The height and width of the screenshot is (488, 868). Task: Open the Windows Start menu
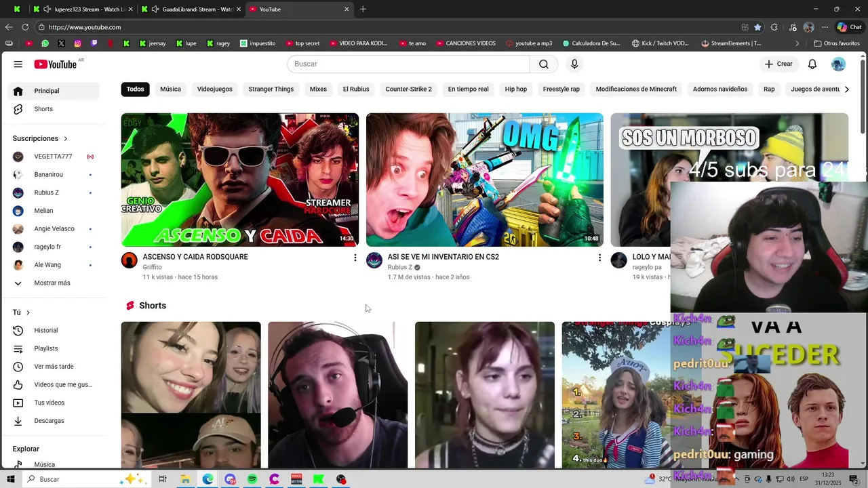(x=10, y=479)
